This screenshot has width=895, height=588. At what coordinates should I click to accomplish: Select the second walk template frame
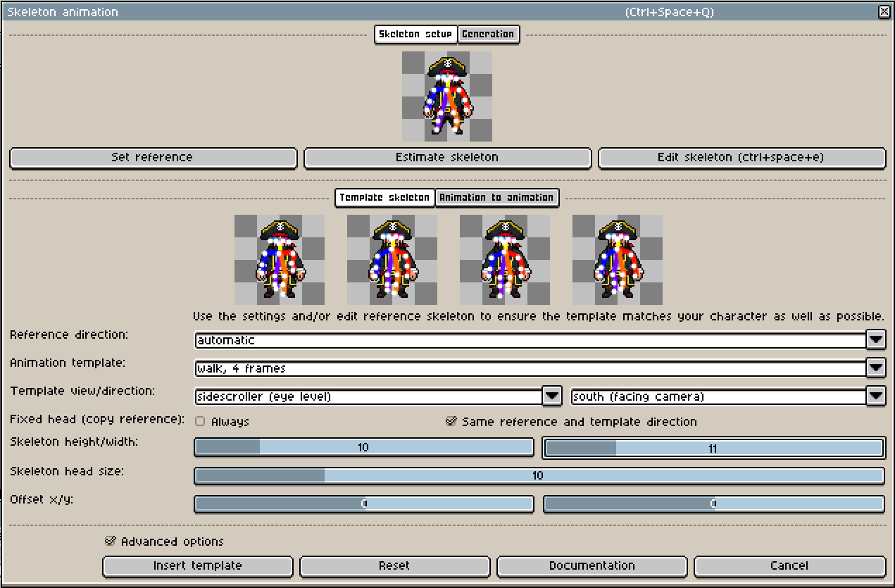click(392, 259)
